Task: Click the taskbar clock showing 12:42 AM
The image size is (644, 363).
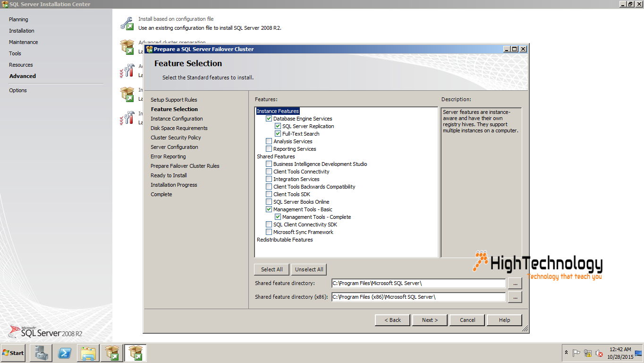Action: pyautogui.click(x=620, y=353)
